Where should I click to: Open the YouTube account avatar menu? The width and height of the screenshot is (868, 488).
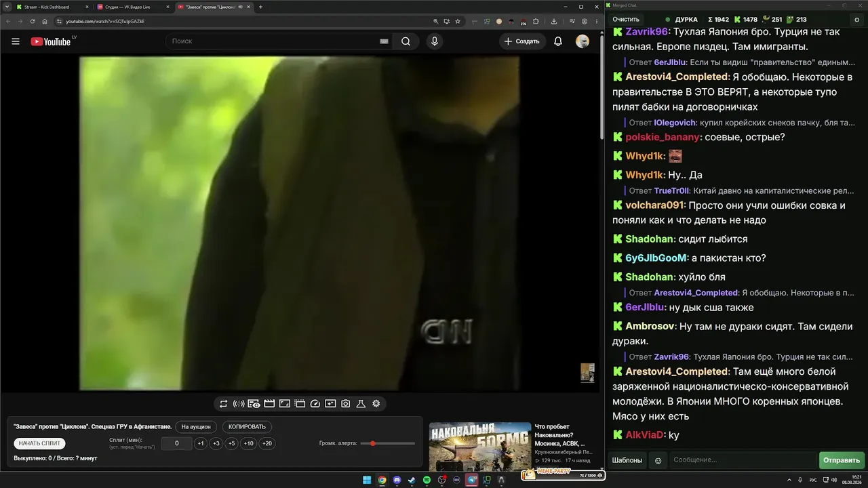pyautogui.click(x=583, y=41)
